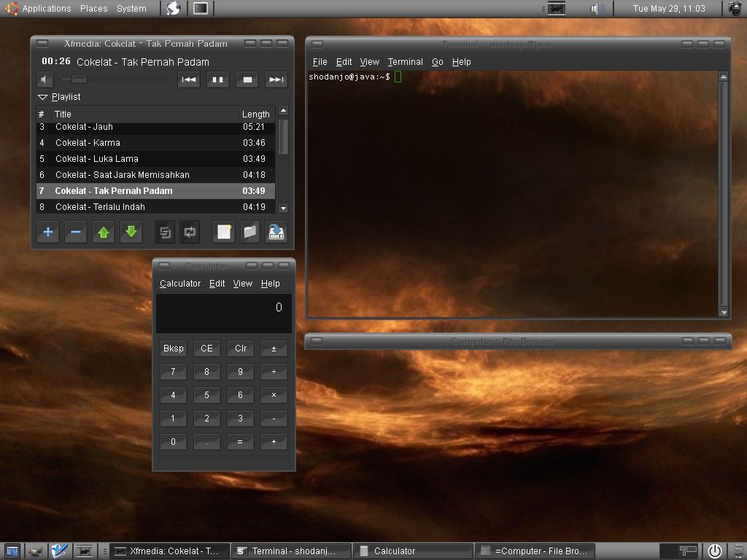
Task: Open the Terminal File menu
Action: point(320,62)
